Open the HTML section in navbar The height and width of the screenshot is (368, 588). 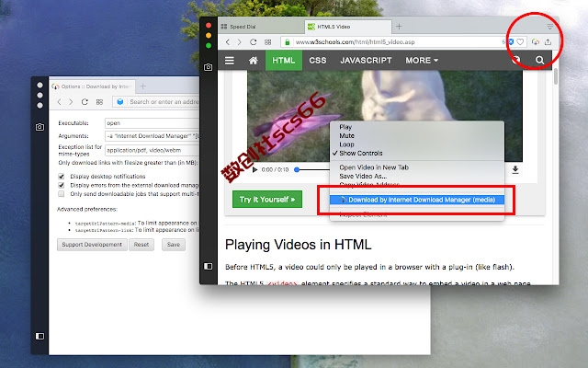tap(284, 61)
